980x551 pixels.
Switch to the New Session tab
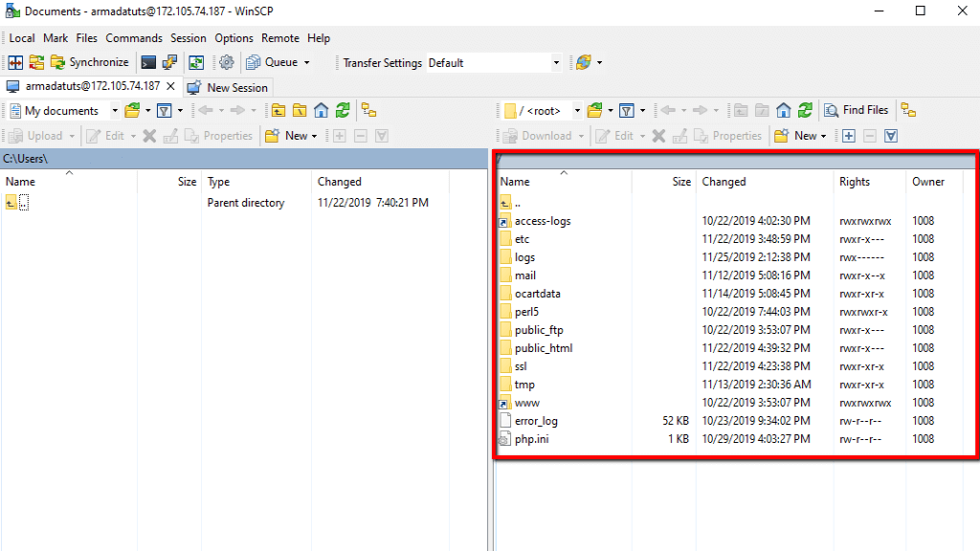(228, 87)
